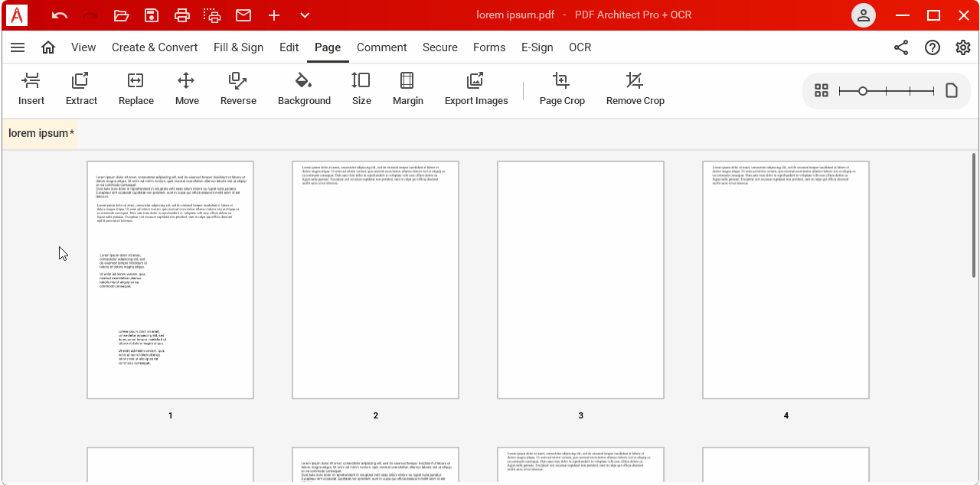Click the Insert pages tool
This screenshot has width=980, height=485.
[x=31, y=90]
